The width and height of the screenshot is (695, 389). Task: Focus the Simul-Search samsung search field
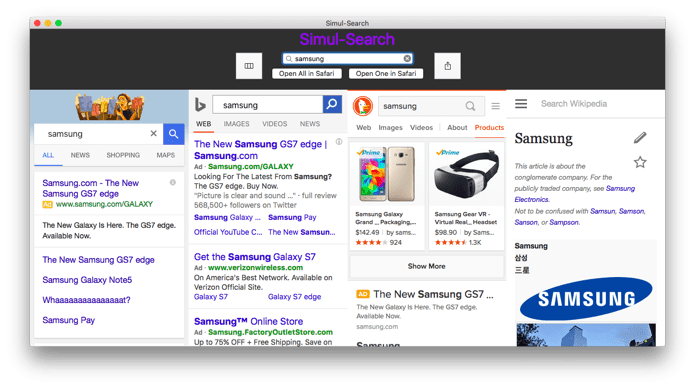point(348,58)
